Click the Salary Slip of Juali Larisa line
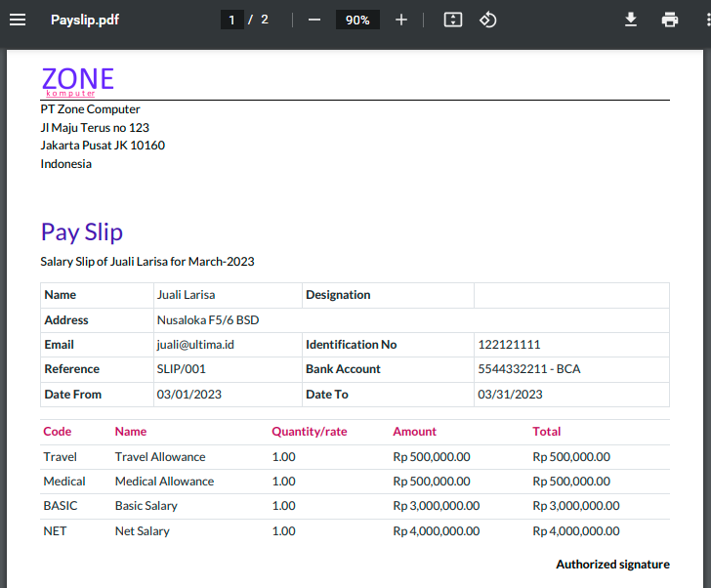 [147, 262]
